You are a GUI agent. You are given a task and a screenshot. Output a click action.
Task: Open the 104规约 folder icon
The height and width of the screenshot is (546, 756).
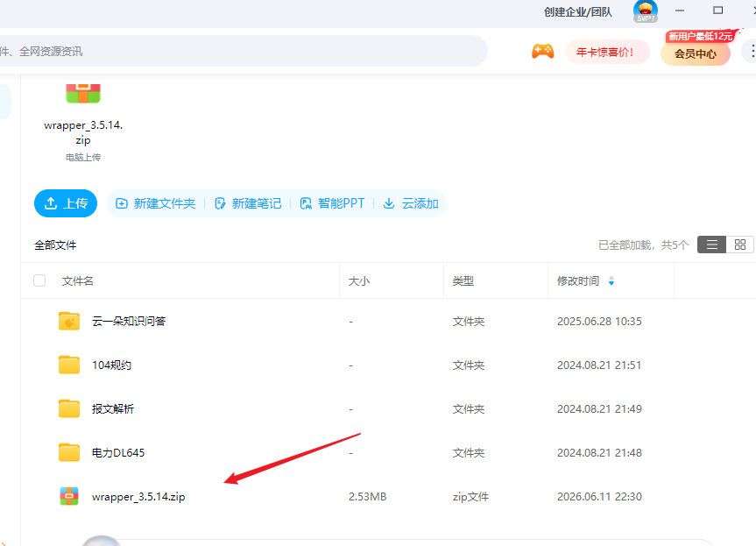click(69, 365)
